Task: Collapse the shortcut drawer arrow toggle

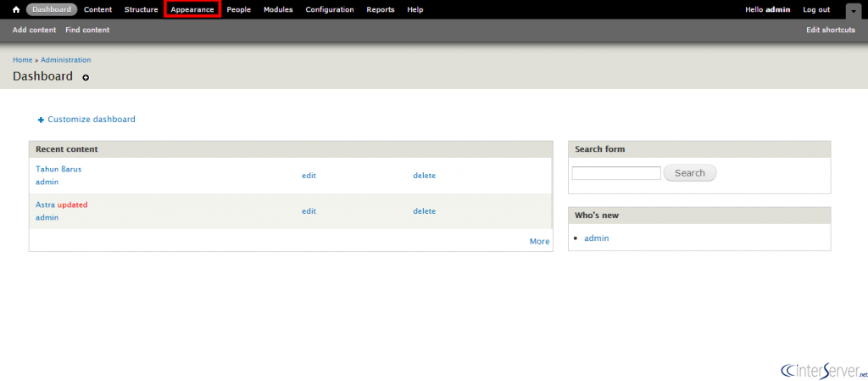Action: click(x=853, y=10)
